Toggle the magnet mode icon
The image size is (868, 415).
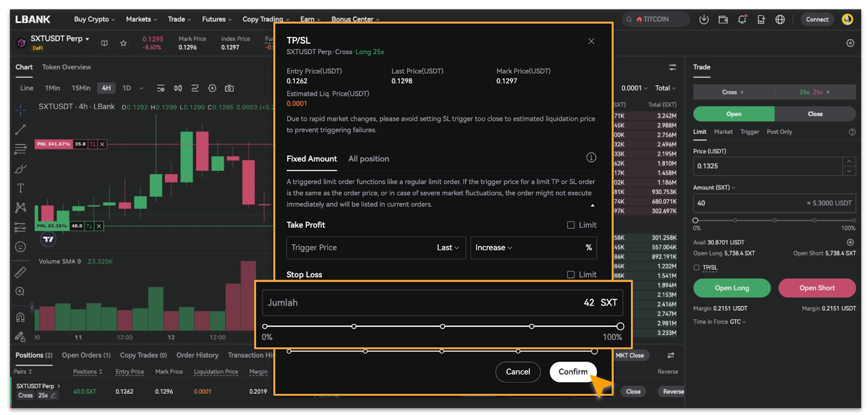[x=21, y=317]
